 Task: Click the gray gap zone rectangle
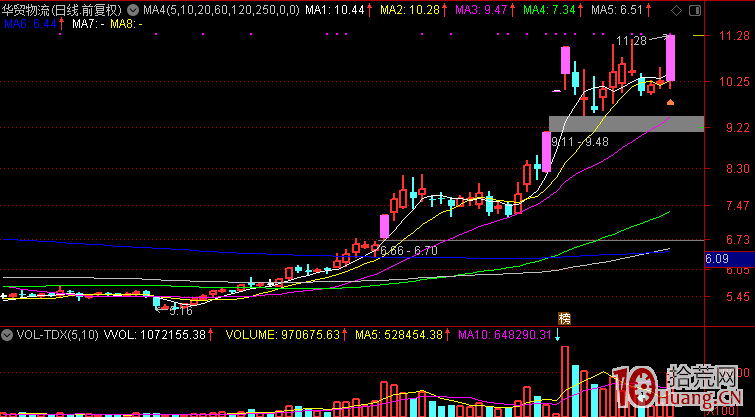coord(626,124)
